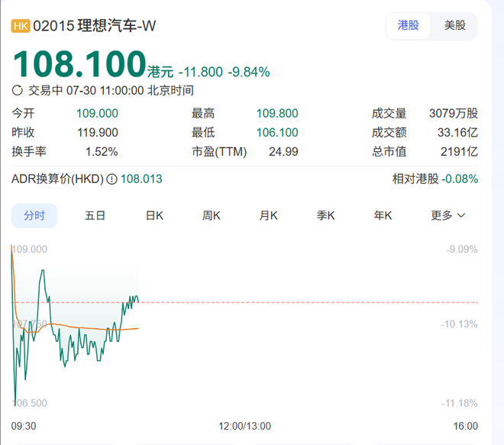Screen dimensions: 504x445
Task: Click the HK market badge icon
Action: click(x=21, y=26)
